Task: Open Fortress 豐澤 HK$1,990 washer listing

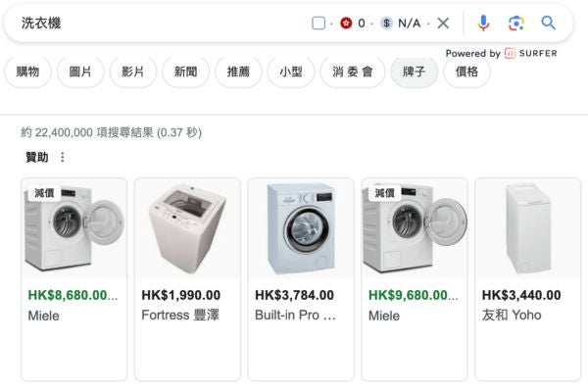Action: (x=187, y=279)
